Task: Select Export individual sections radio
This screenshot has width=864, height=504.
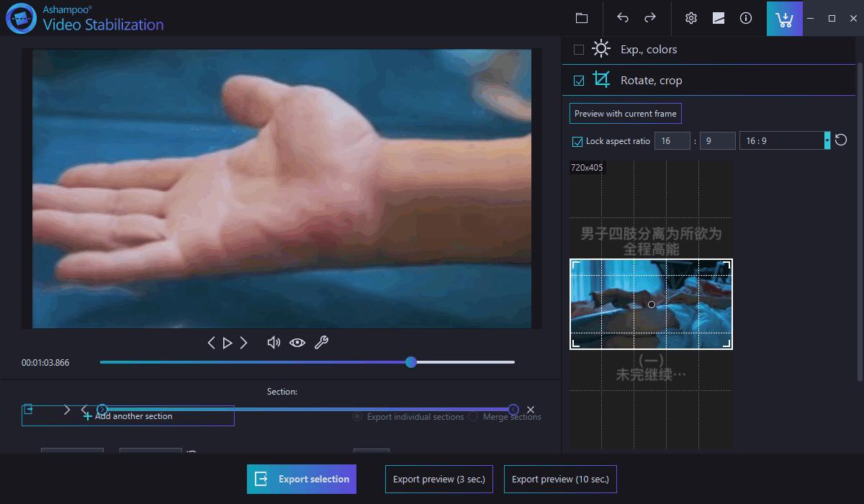Action: point(357,417)
